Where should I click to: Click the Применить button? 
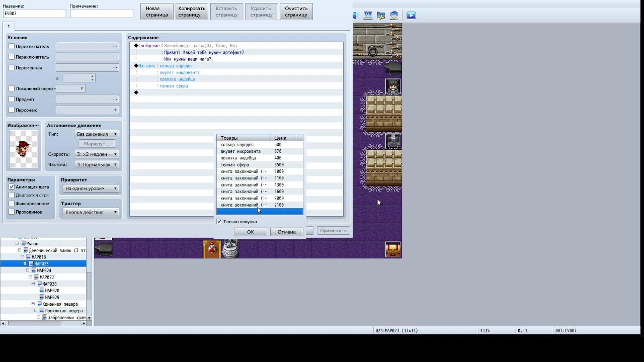click(333, 231)
